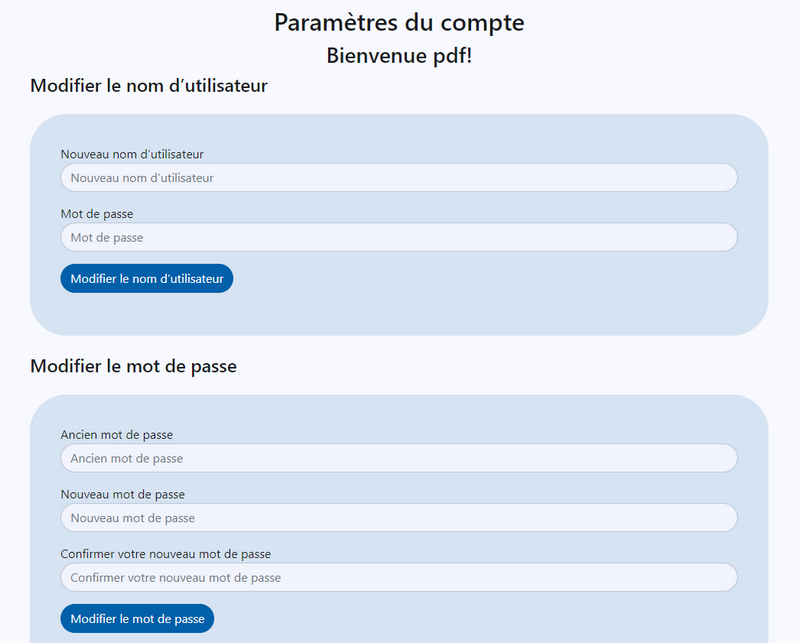Click the 'Modifier le nom d'utilisateur' section heading
The image size is (800, 643).
coord(149,86)
